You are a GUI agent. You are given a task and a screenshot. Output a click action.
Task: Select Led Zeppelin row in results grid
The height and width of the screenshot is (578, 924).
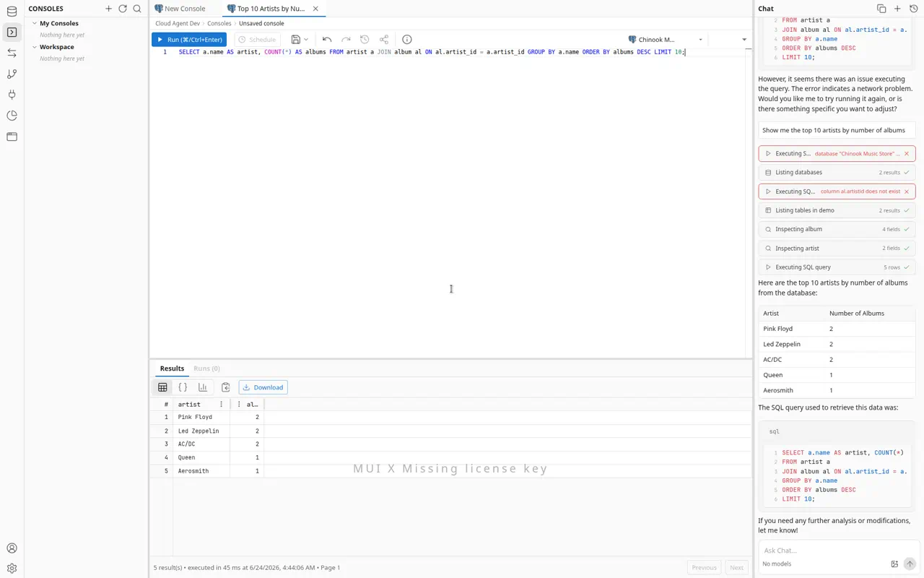[450, 431]
